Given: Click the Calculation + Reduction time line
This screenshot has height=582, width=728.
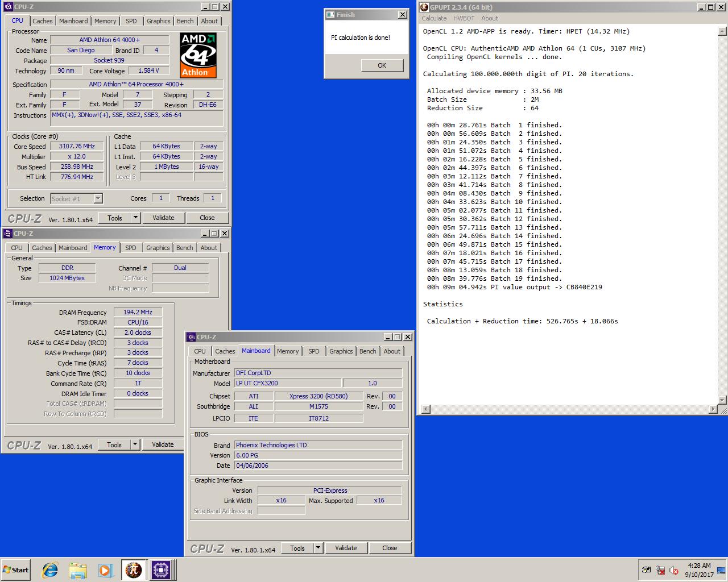Looking at the screenshot, I should [x=522, y=321].
